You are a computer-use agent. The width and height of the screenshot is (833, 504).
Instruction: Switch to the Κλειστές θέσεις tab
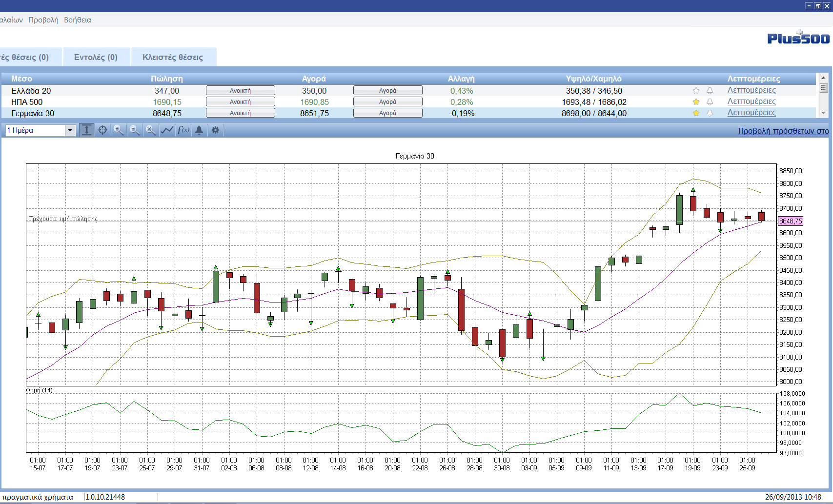pos(173,57)
